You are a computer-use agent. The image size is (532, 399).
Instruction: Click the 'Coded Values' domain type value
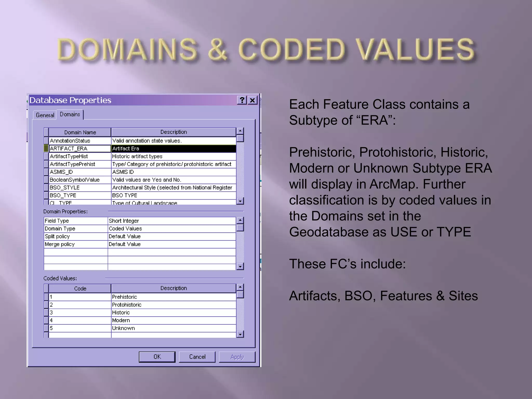[172, 229]
